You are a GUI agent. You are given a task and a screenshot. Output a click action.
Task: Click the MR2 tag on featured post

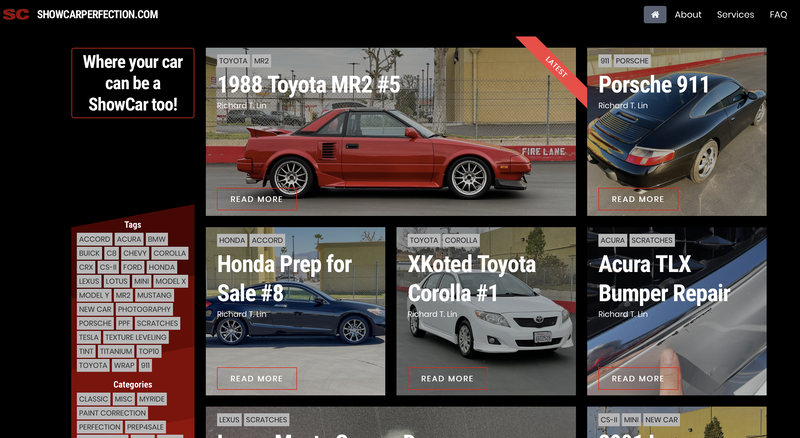[x=261, y=61]
